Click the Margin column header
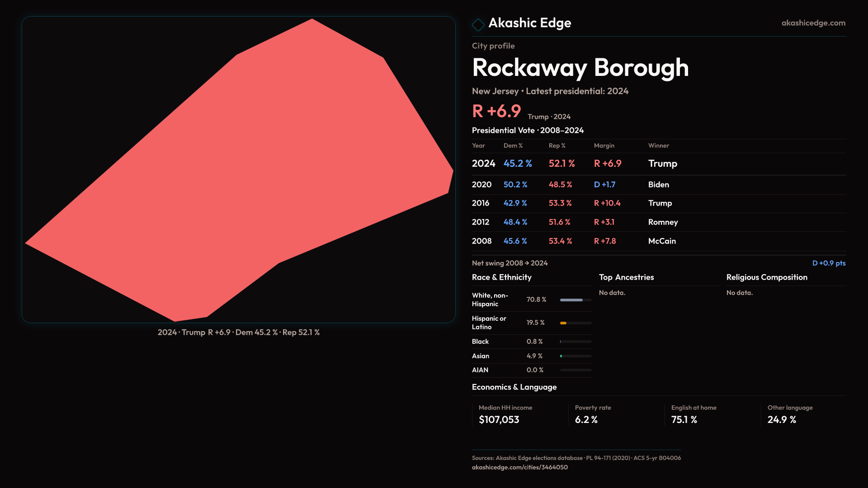The width and height of the screenshot is (868, 488). tap(604, 145)
